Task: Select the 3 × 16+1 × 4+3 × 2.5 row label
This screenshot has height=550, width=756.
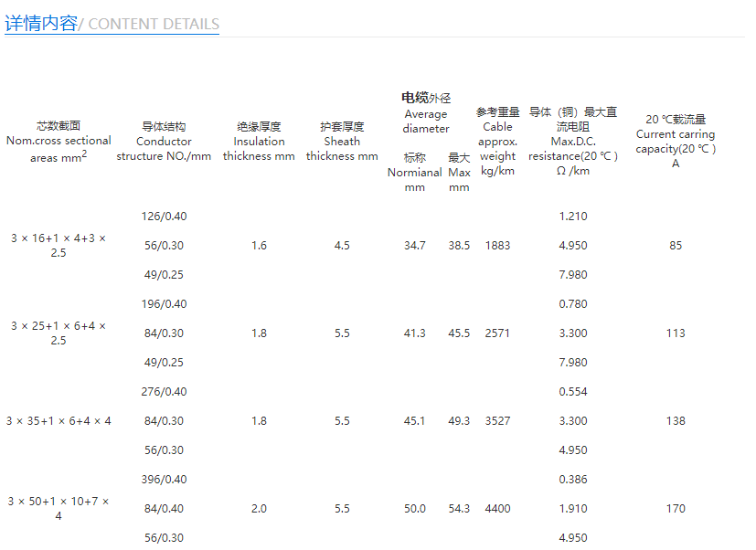Action: pos(59,245)
